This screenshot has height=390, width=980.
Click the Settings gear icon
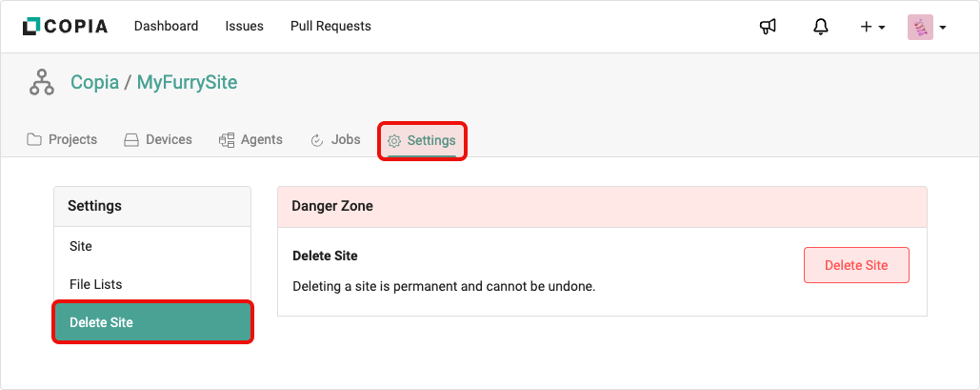tap(394, 141)
